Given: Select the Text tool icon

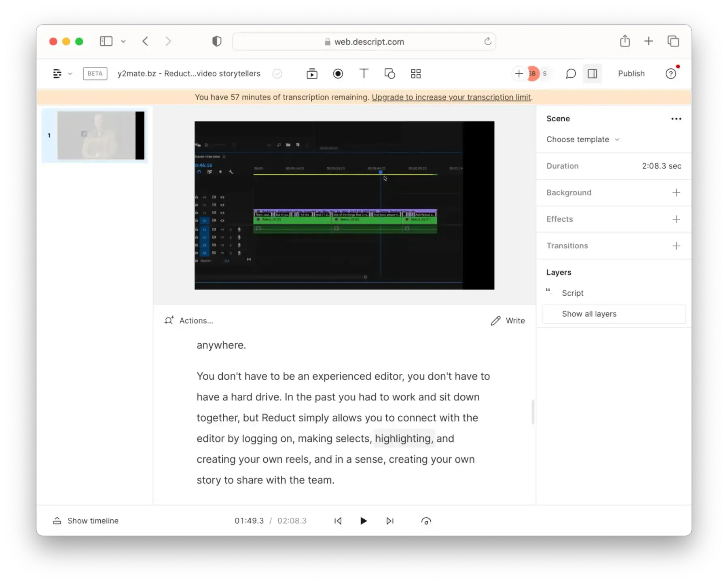Looking at the screenshot, I should (x=364, y=74).
